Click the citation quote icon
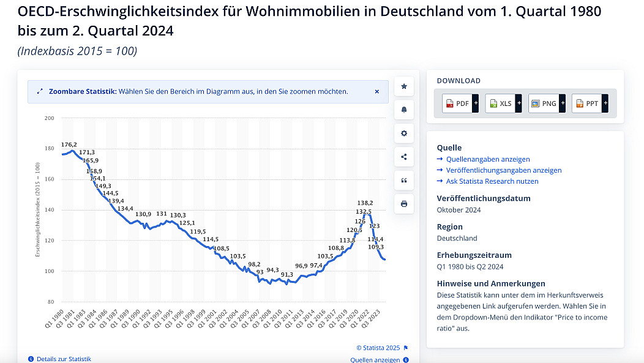Image resolution: width=644 pixels, height=363 pixels. (403, 181)
